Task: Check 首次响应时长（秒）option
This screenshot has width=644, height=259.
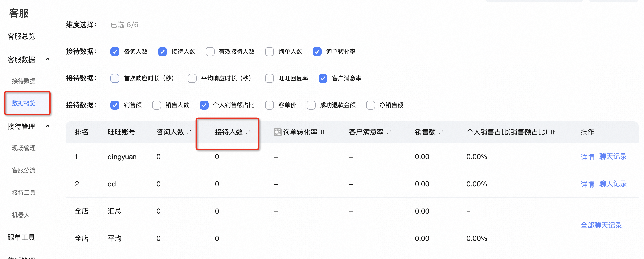Action: pos(115,78)
